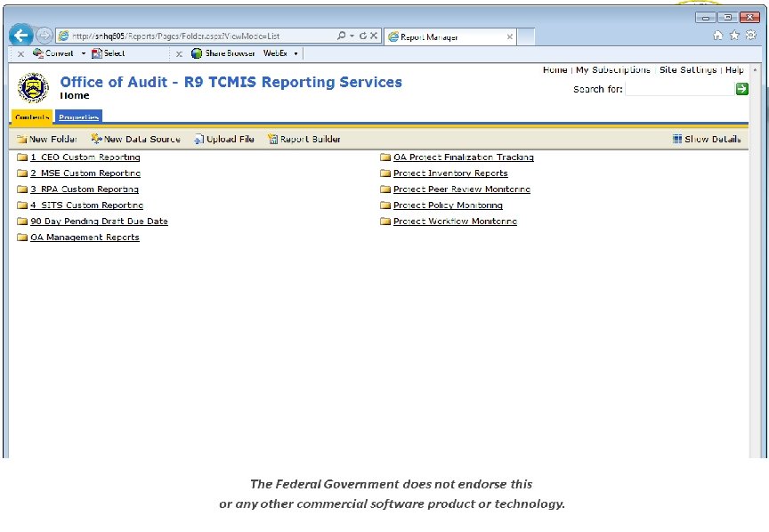The image size is (769, 532).
Task: Open 90 Day Pending Draft Due Date
Action: pyautogui.click(x=99, y=222)
